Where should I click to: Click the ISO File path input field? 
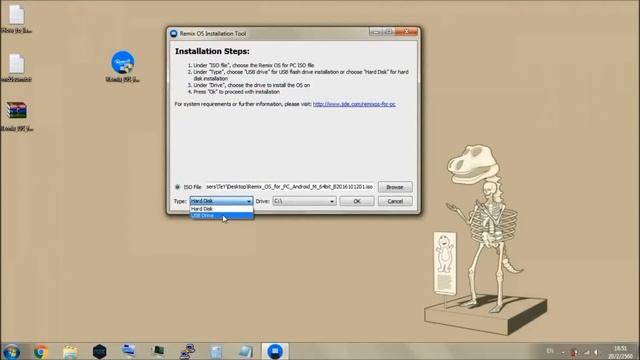click(289, 187)
